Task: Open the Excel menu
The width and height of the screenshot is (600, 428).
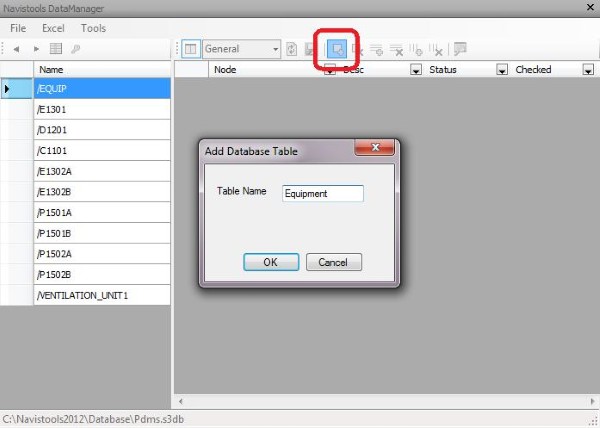Action: pyautogui.click(x=56, y=28)
